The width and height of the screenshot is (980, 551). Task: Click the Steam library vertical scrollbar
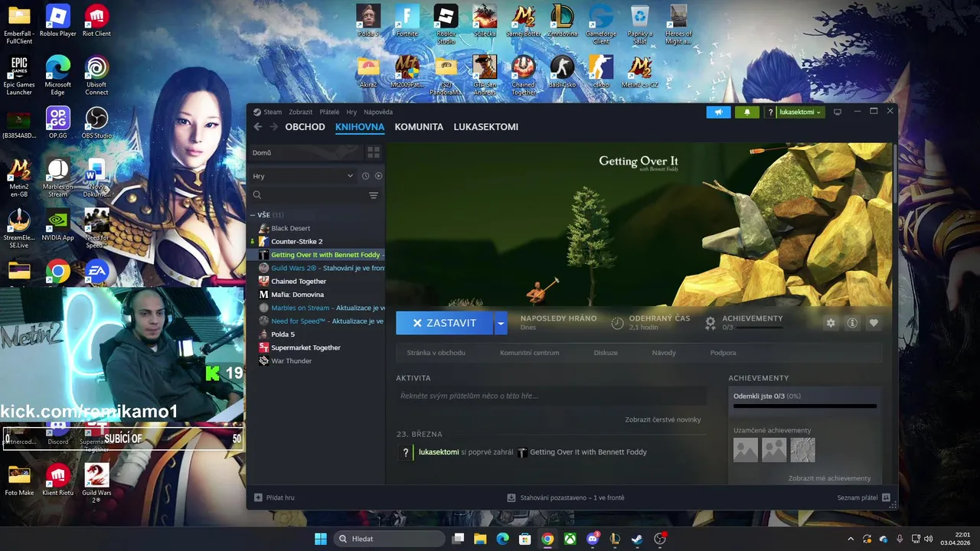[x=894, y=174]
